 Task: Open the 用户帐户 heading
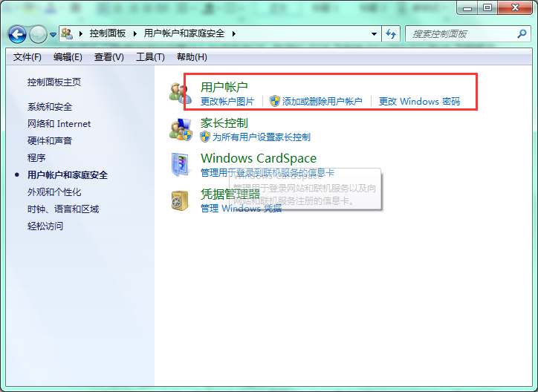pyautogui.click(x=224, y=87)
